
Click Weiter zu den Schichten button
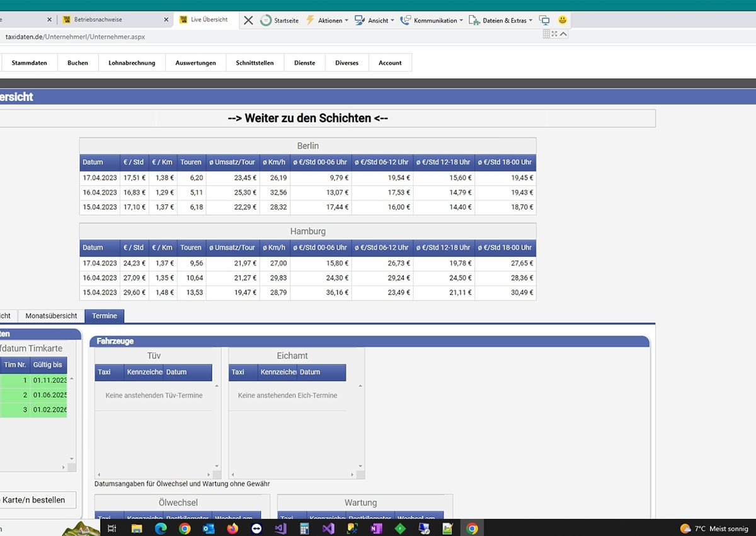[x=307, y=119]
